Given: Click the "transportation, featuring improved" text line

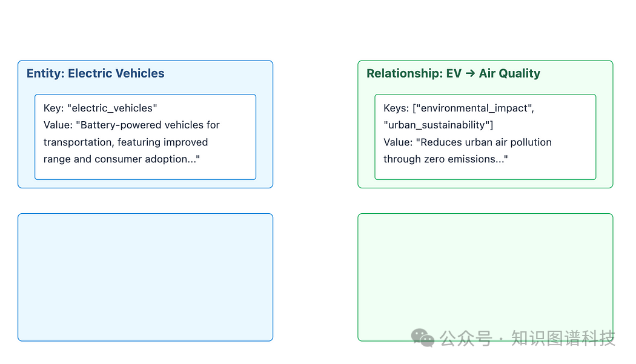Looking at the screenshot, I should click(x=125, y=142).
